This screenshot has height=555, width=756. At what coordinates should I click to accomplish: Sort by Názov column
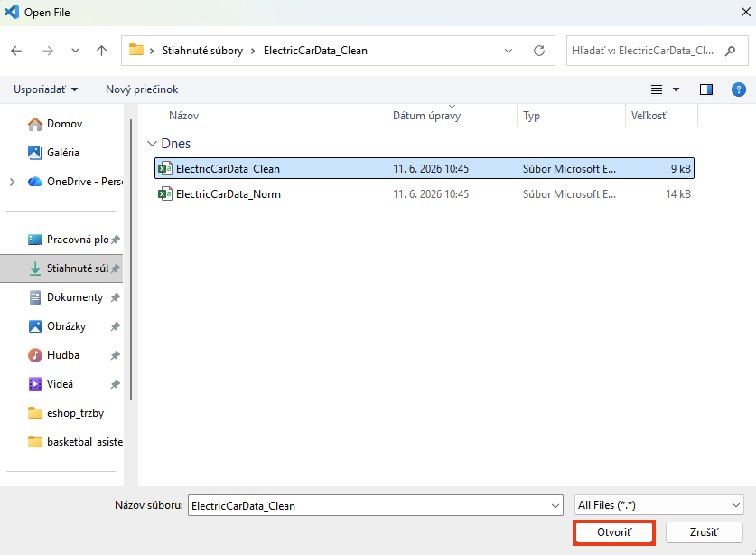tap(183, 116)
